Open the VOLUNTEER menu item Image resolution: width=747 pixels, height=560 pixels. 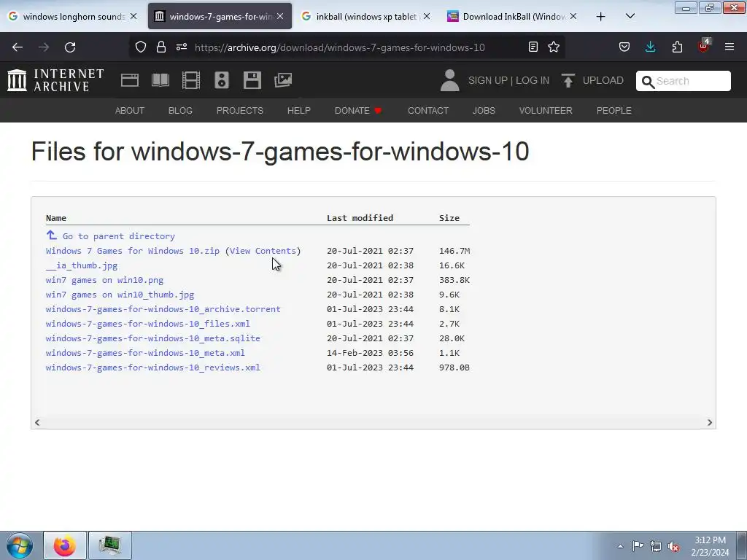point(546,111)
